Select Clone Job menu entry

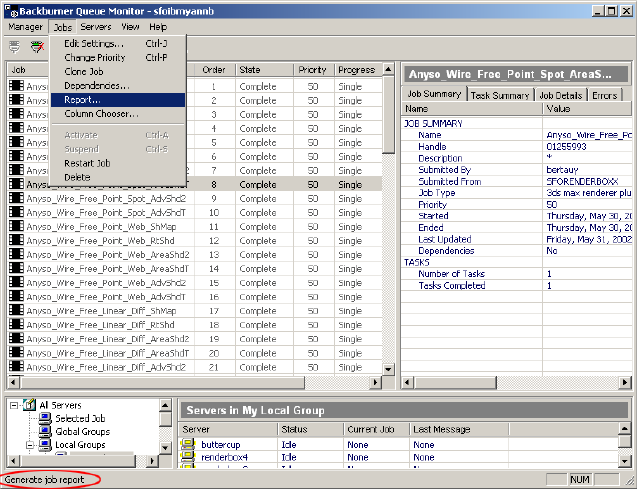(118, 71)
